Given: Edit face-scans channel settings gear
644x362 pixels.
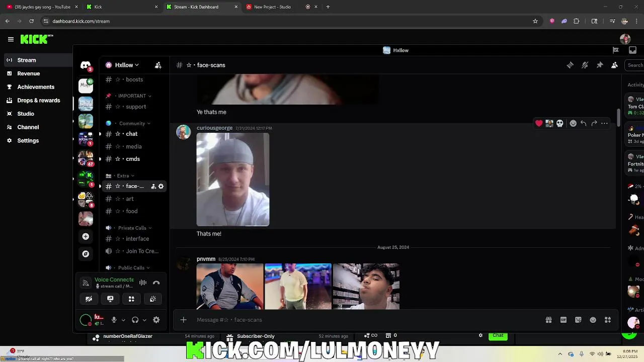Looking at the screenshot, I should point(161,187).
